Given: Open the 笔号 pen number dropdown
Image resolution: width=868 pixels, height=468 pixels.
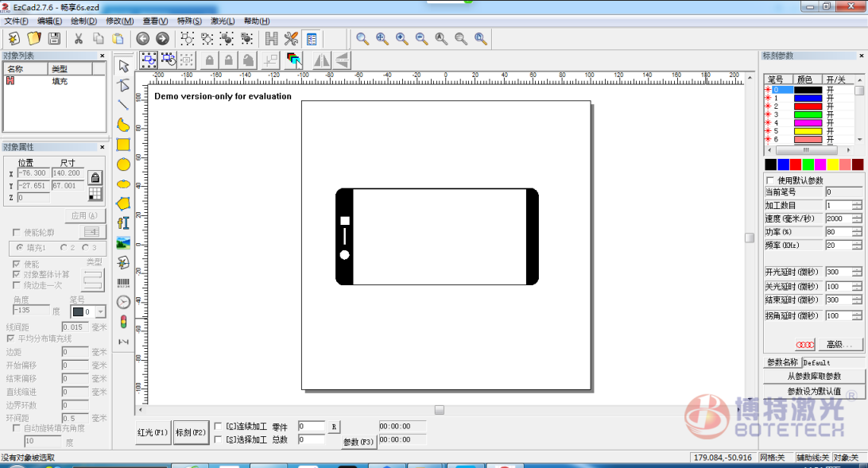Looking at the screenshot, I should 100,312.
